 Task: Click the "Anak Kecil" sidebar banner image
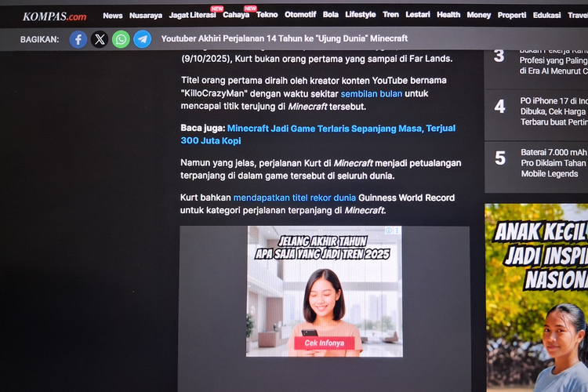(x=536, y=298)
